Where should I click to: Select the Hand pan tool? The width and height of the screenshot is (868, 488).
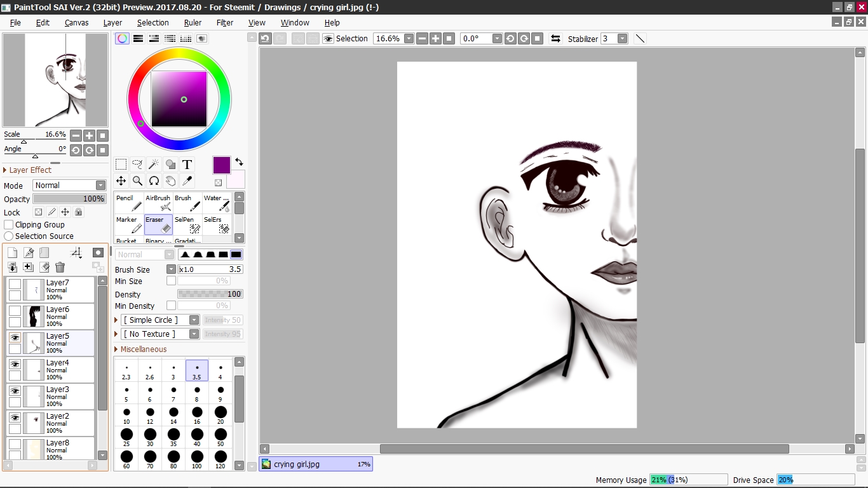[x=170, y=181]
